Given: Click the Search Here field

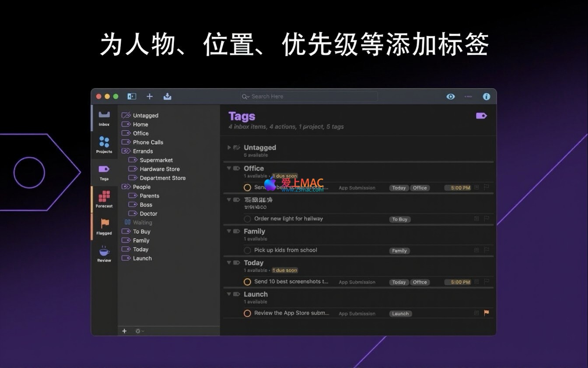Looking at the screenshot, I should pos(308,96).
